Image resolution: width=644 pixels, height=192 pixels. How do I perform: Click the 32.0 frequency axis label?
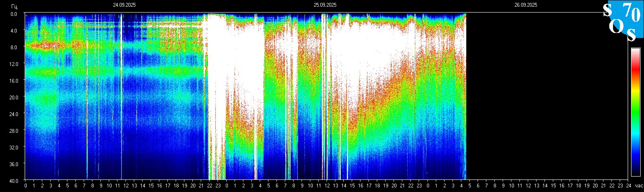click(14, 147)
